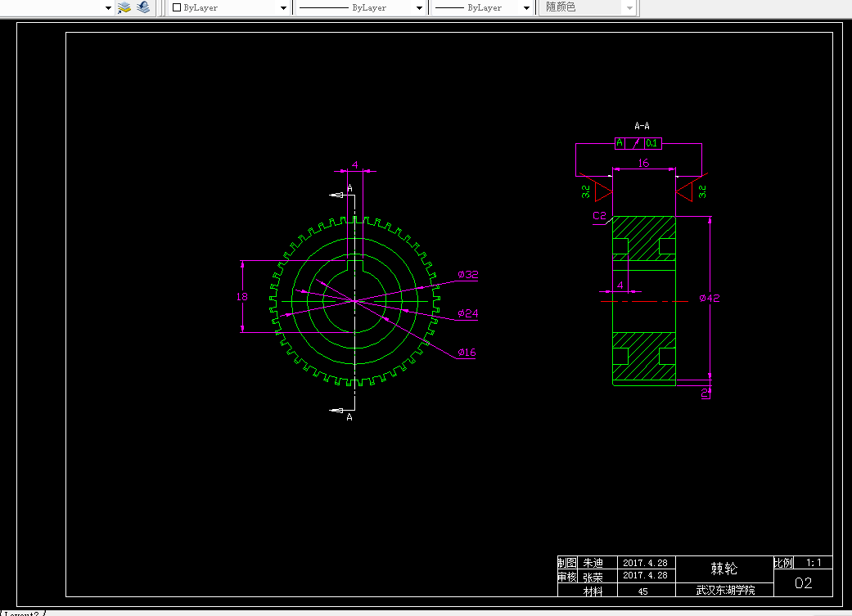
Task: Click the 审核 label cell
Action: click(x=566, y=577)
